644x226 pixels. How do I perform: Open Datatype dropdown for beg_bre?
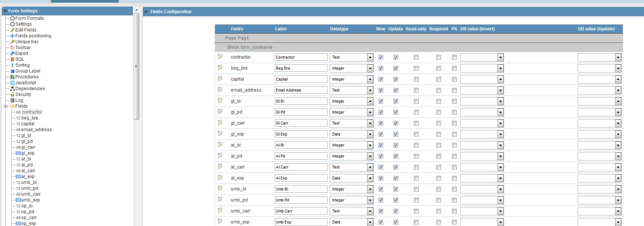(x=351, y=68)
